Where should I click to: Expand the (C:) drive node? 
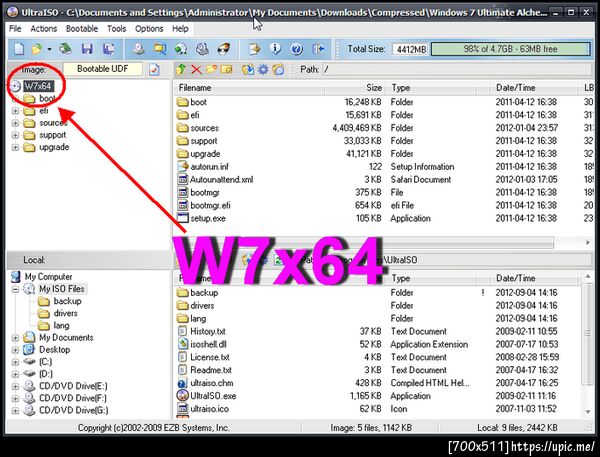point(15,362)
